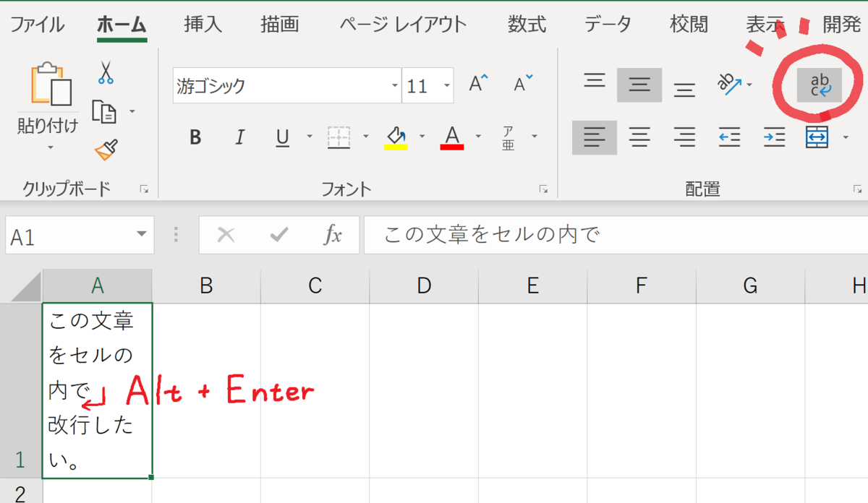Screen dimensions: 868x503
Task: Open the Fill Color dropdown arrow
Action: coord(422,137)
